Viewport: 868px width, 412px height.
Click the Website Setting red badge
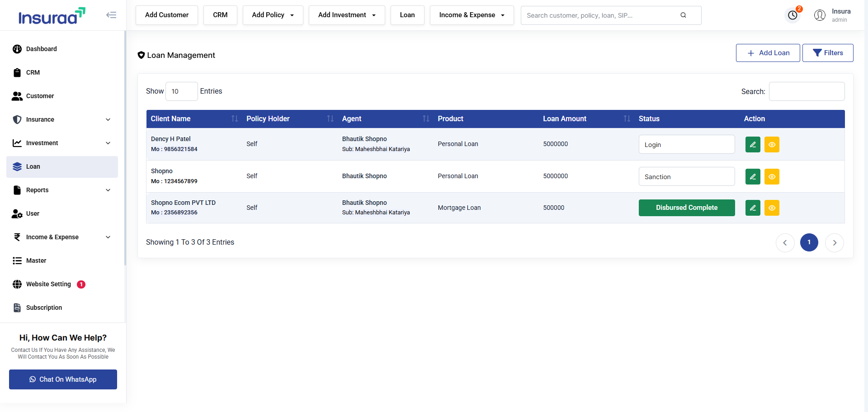(81, 284)
